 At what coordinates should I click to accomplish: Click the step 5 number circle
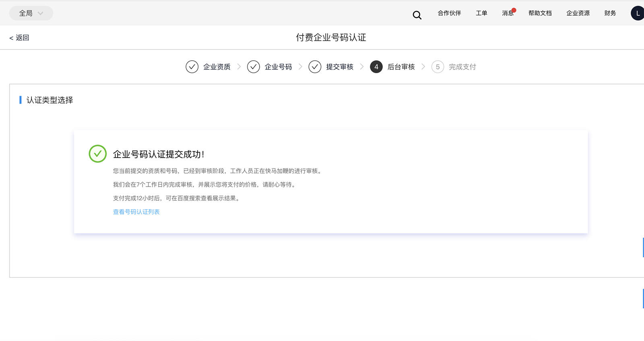click(438, 67)
